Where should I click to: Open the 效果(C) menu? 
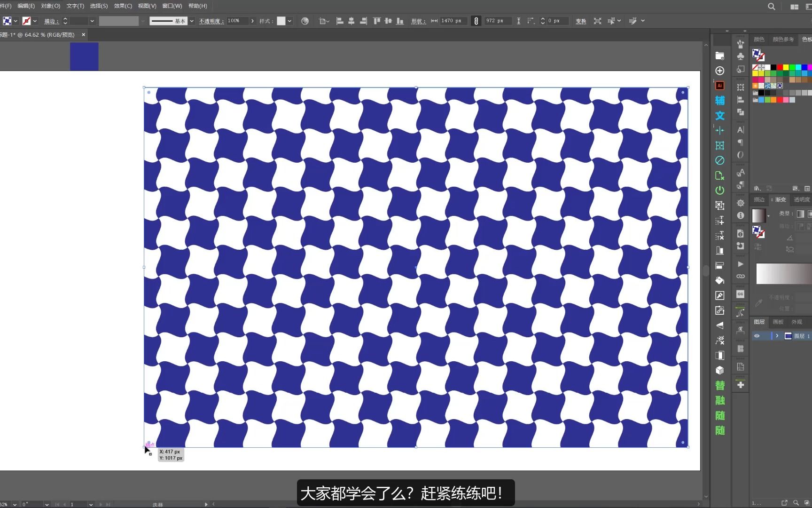[123, 6]
